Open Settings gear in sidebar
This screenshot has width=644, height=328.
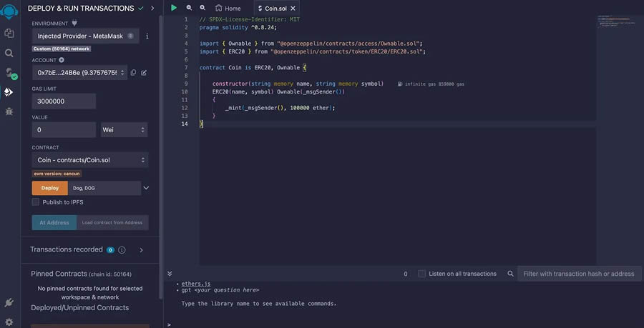coord(9,322)
